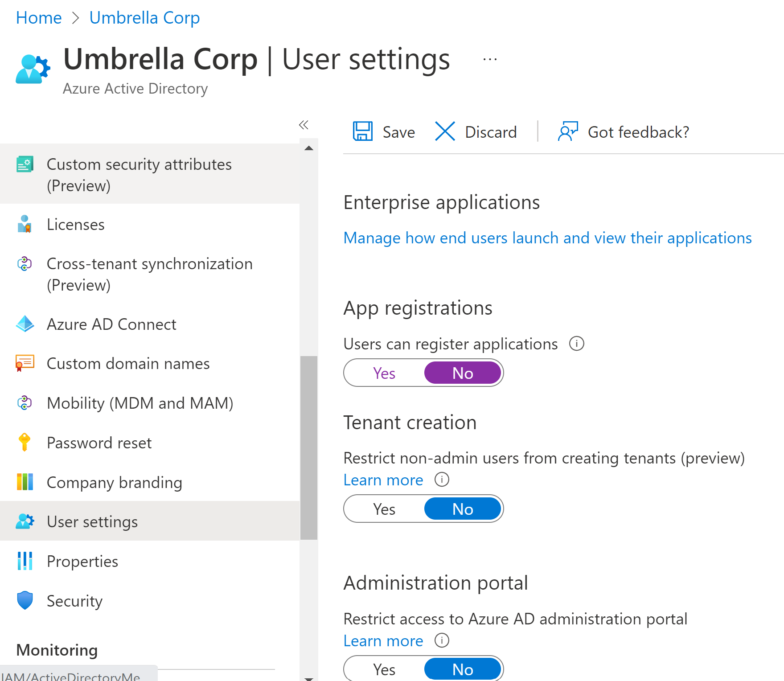The width and height of the screenshot is (784, 681).
Task: Open the manage end user applications link
Action: tap(547, 238)
